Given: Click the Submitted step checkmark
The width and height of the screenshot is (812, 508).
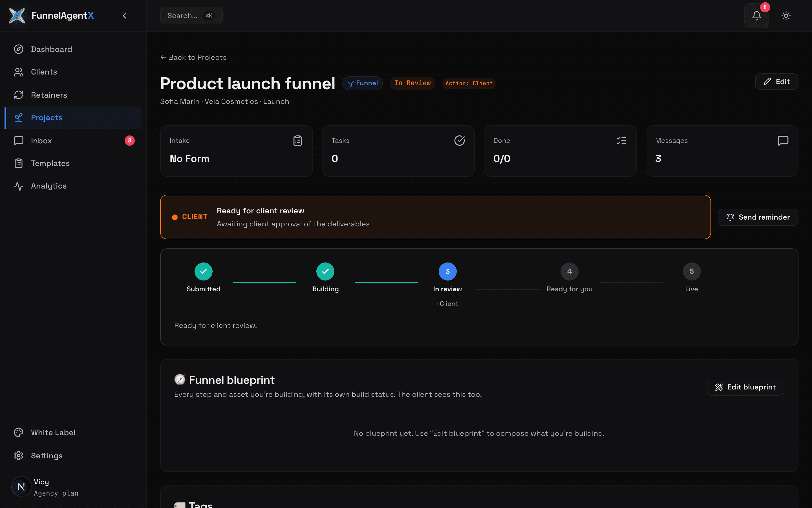Looking at the screenshot, I should click(x=203, y=271).
